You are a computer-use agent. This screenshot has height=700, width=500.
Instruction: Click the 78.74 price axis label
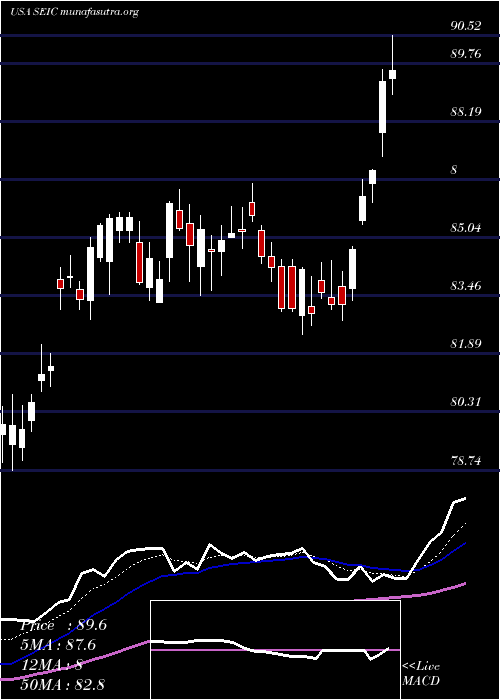coord(466,461)
